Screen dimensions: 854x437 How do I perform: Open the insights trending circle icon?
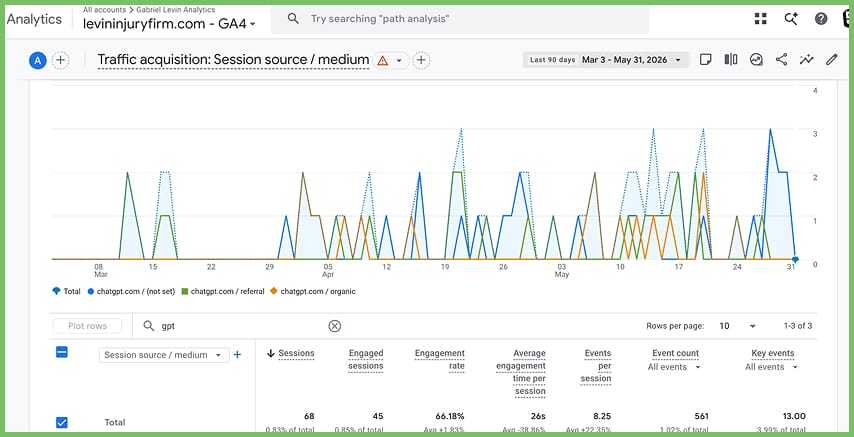click(756, 60)
